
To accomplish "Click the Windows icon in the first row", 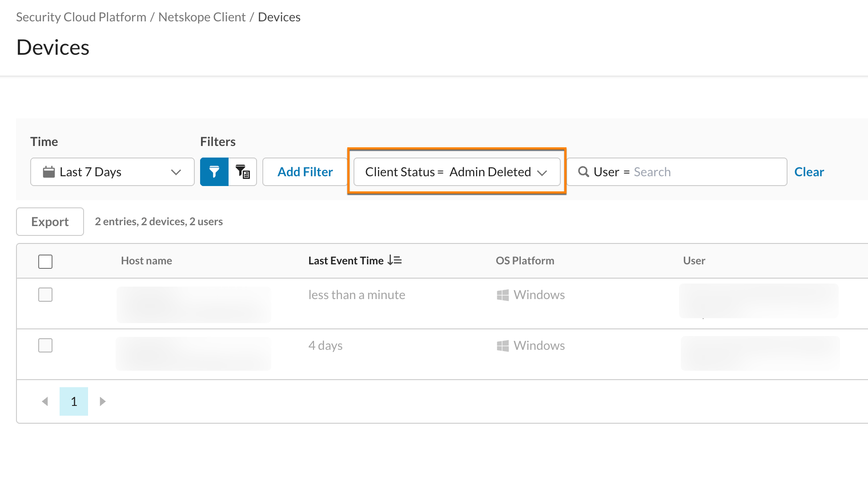I will point(502,295).
